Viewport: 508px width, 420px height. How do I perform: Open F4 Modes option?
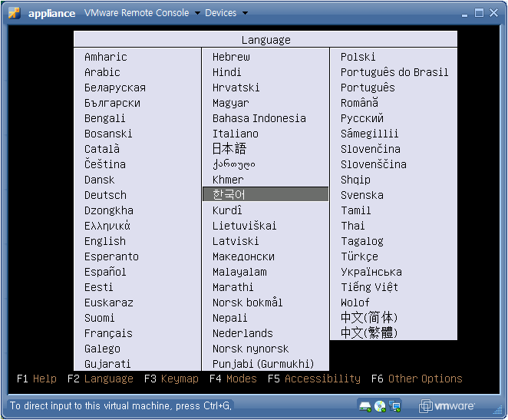pos(233,379)
